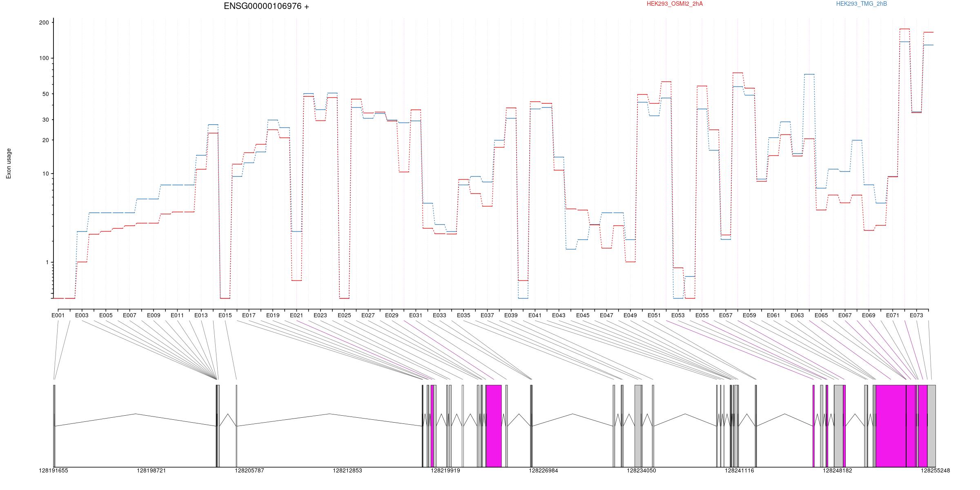
Task: Click the ENSG00000106976 + gene title
Action: pyautogui.click(x=266, y=6)
